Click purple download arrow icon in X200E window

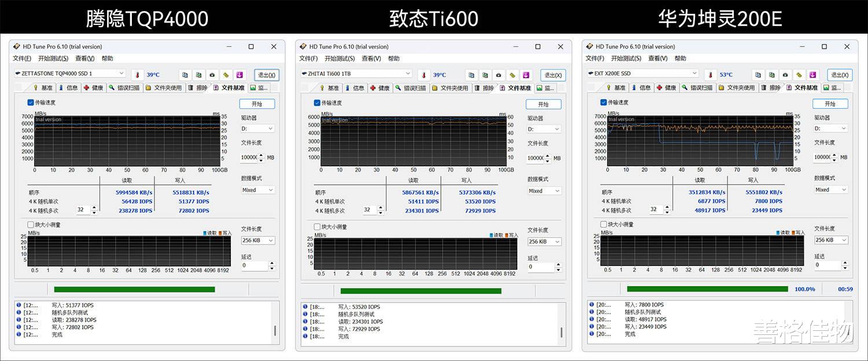[x=813, y=75]
